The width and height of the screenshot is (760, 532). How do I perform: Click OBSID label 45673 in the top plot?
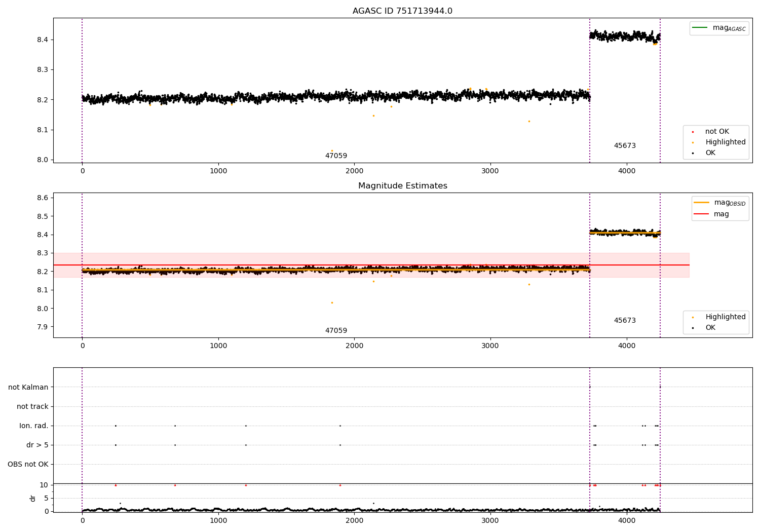625,146
